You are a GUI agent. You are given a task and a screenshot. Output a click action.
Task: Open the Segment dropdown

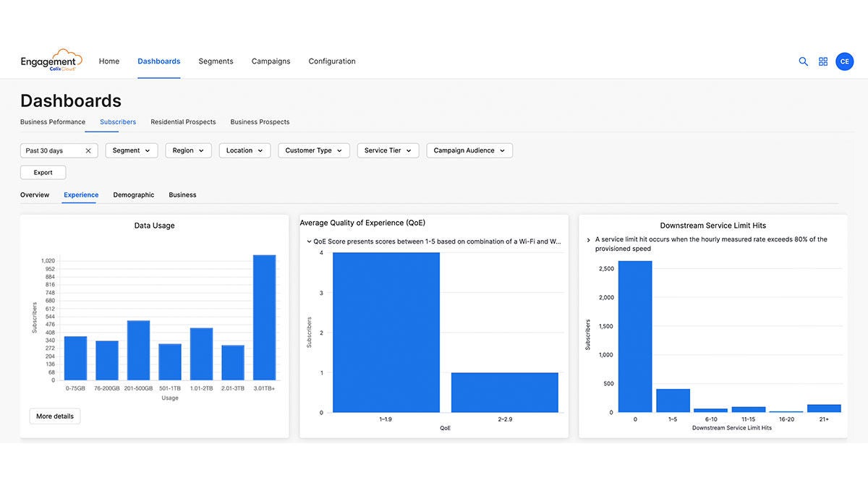[131, 150]
